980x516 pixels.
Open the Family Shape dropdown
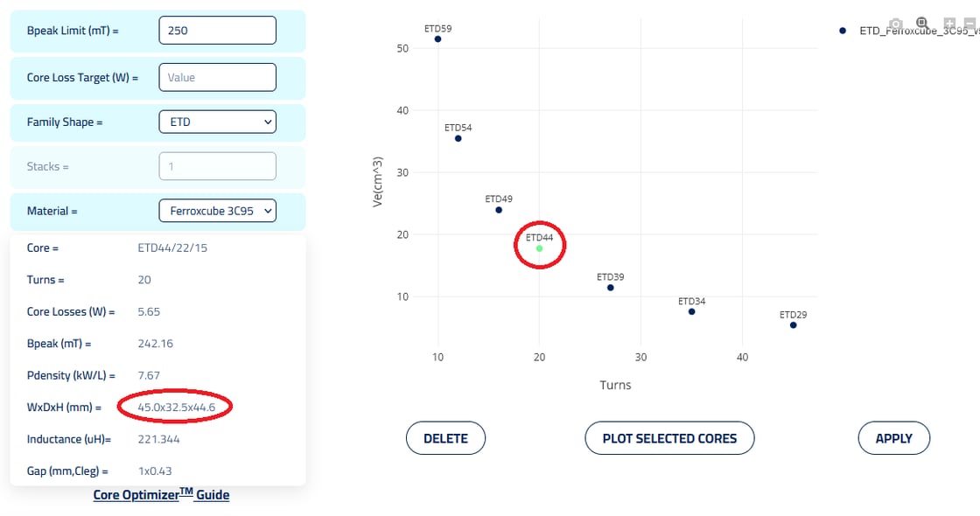point(218,122)
